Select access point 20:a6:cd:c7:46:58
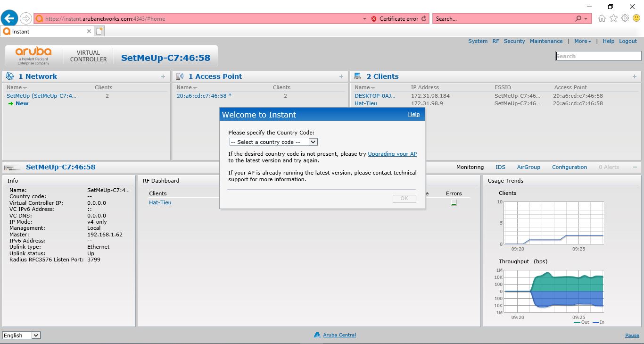The height and width of the screenshot is (344, 644). pos(204,96)
